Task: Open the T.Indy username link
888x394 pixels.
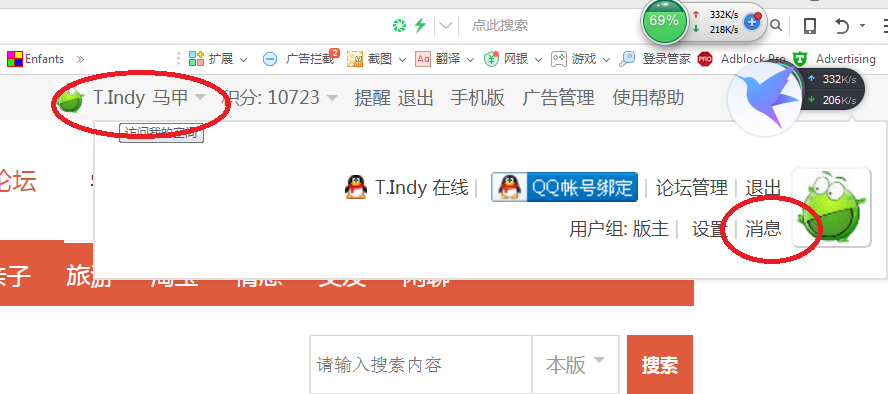Action: [x=119, y=98]
